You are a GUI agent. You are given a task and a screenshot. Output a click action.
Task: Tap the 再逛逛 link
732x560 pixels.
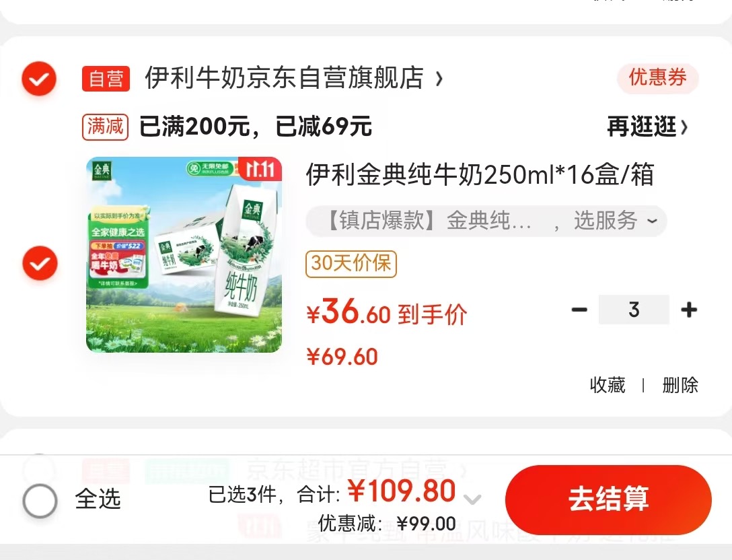pyautogui.click(x=647, y=127)
